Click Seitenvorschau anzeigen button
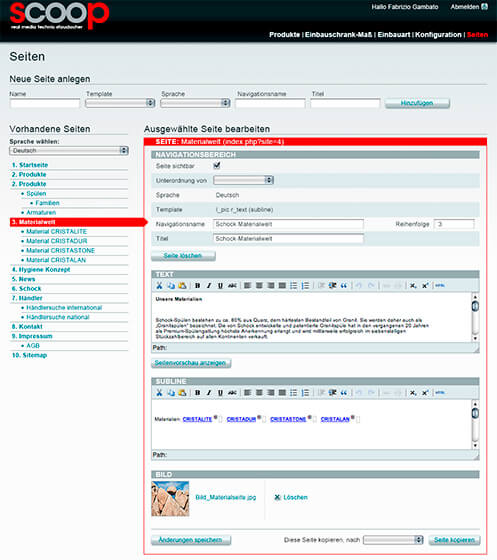The height and width of the screenshot is (560, 497). tap(191, 363)
